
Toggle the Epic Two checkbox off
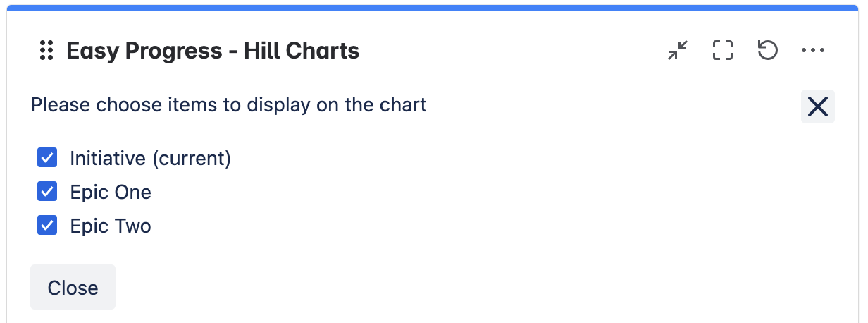(47, 226)
